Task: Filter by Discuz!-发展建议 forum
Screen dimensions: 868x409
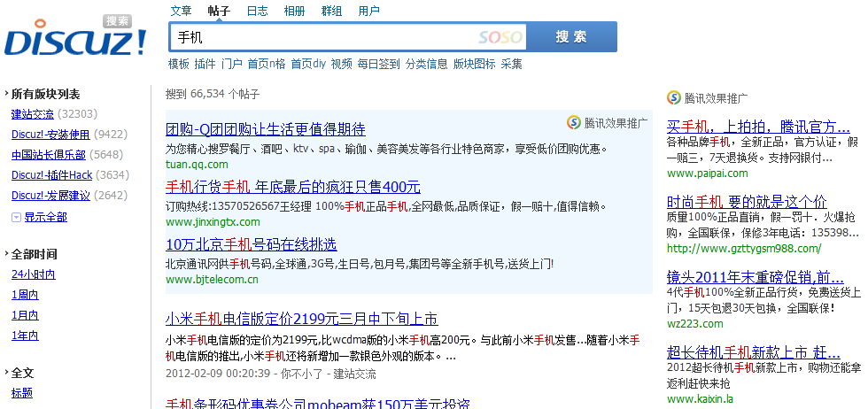Action: click(50, 196)
